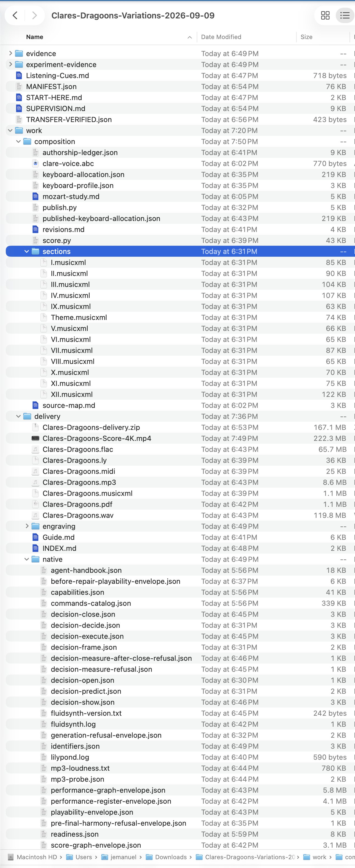Select the Clares-Dragoons.wav audio icon
355x868 pixels.
(35, 515)
